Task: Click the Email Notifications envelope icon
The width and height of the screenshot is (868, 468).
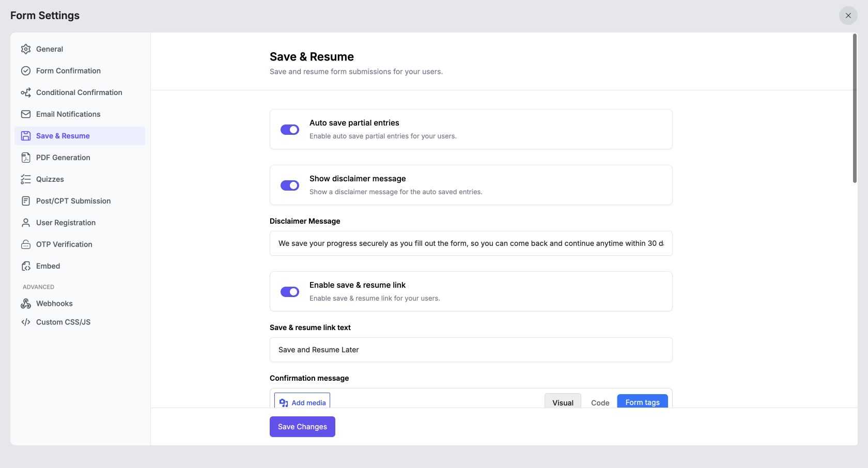Action: [x=26, y=114]
